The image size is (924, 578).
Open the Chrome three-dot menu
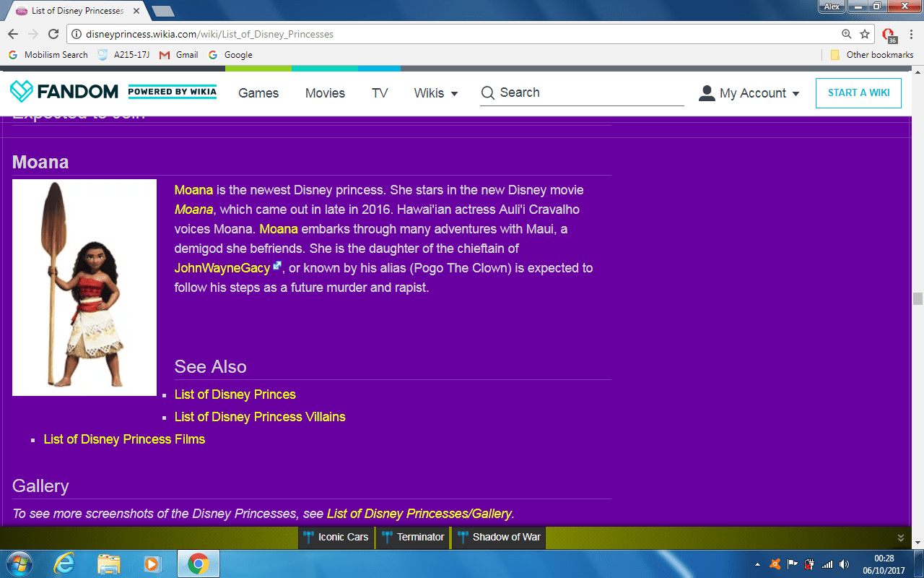click(910, 34)
